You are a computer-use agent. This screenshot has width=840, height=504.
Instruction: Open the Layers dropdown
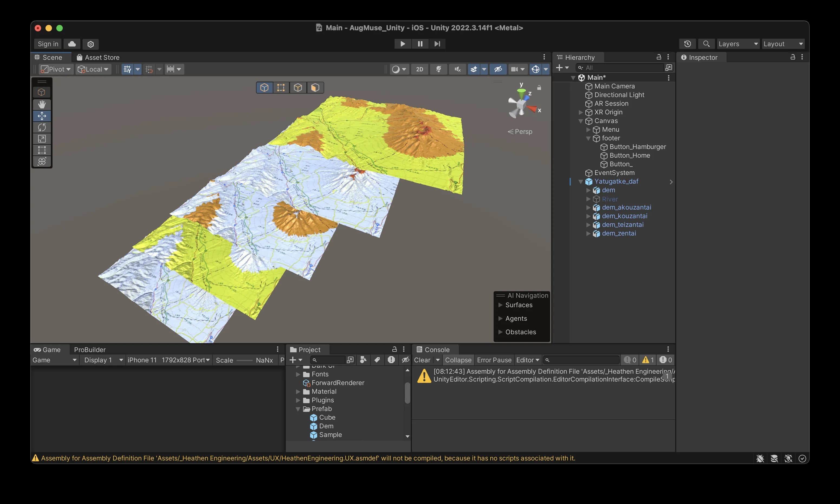click(x=738, y=44)
